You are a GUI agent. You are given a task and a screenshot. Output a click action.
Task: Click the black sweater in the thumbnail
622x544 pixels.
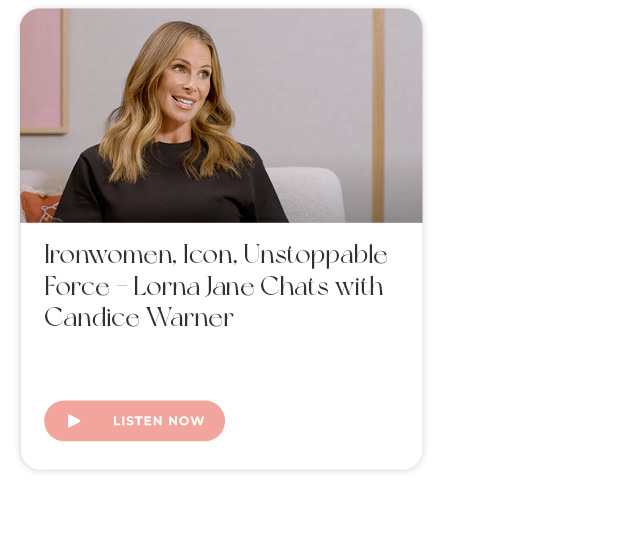point(171,186)
